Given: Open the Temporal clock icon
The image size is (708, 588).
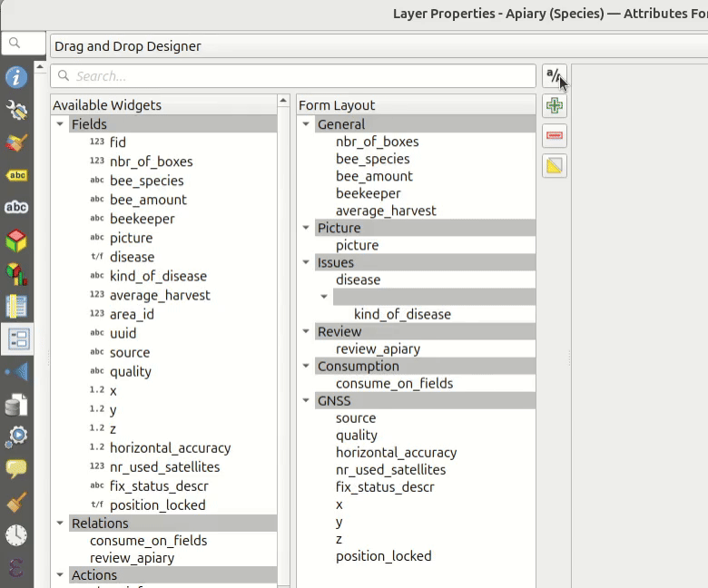Looking at the screenshot, I should 16,534.
